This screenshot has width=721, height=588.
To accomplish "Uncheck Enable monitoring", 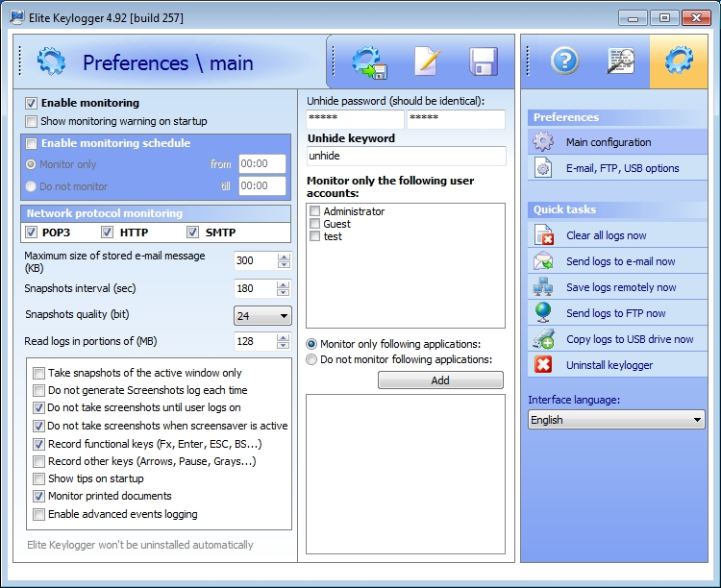I will (31, 103).
